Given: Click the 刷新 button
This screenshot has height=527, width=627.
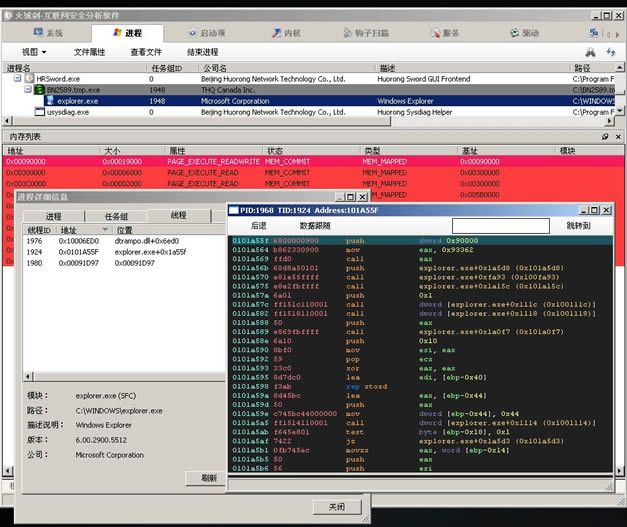Looking at the screenshot, I should tap(208, 477).
